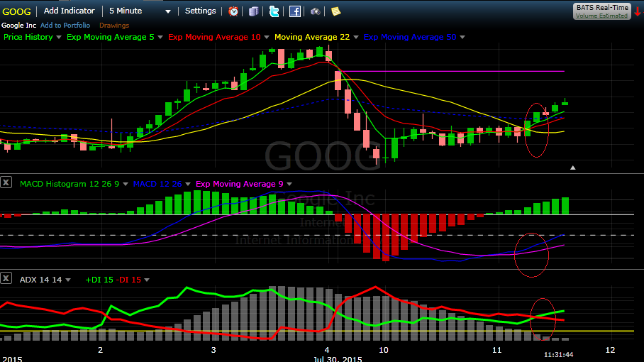Image resolution: width=644 pixels, height=362 pixels.
Task: Click Google Inc company name
Action: [18, 26]
